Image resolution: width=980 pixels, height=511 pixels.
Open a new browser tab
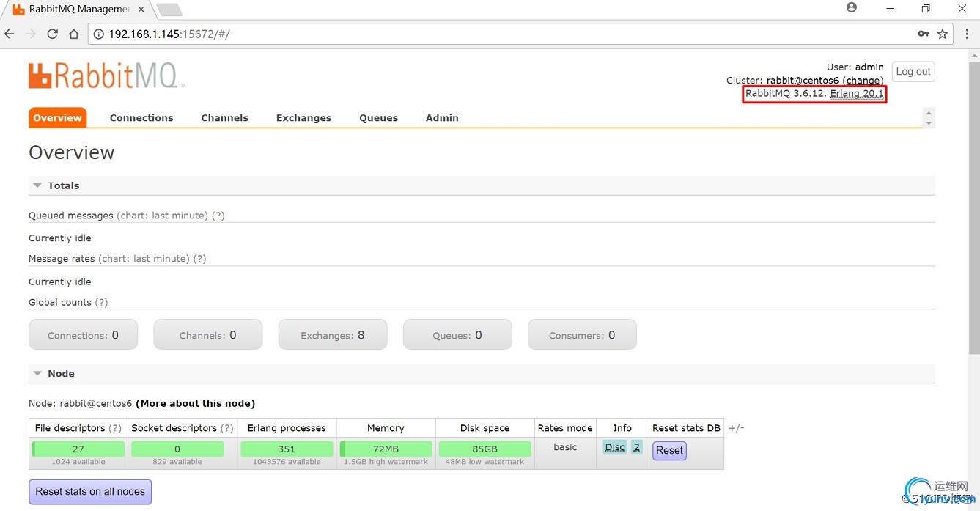(x=169, y=10)
